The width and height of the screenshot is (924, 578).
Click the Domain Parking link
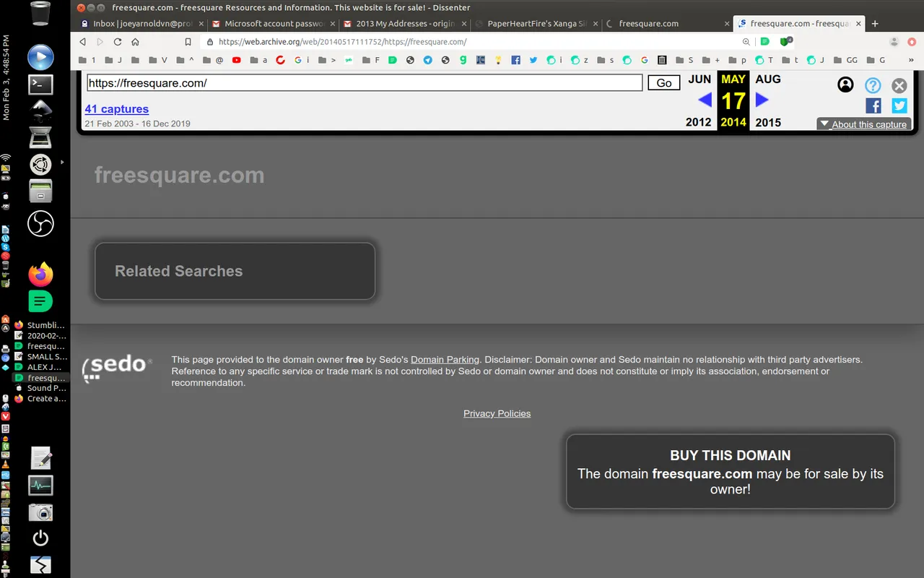pos(445,360)
